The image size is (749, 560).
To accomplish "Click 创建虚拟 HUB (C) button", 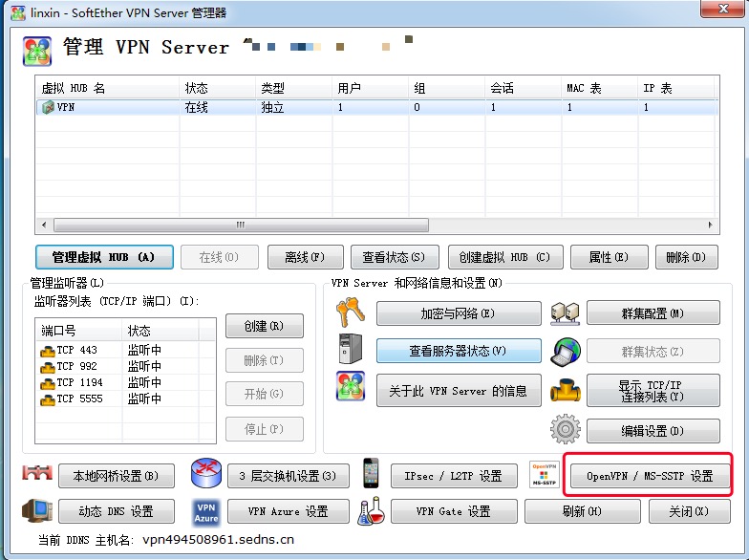I will 505,258.
